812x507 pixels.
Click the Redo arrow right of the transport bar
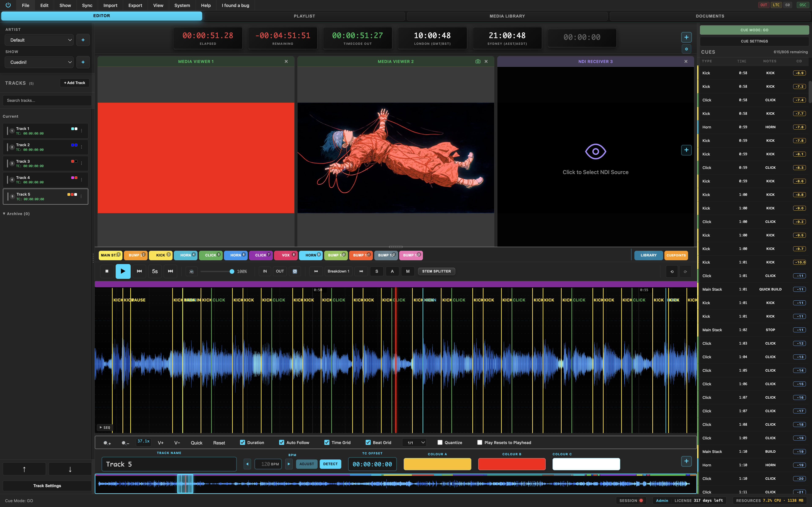tap(686, 271)
